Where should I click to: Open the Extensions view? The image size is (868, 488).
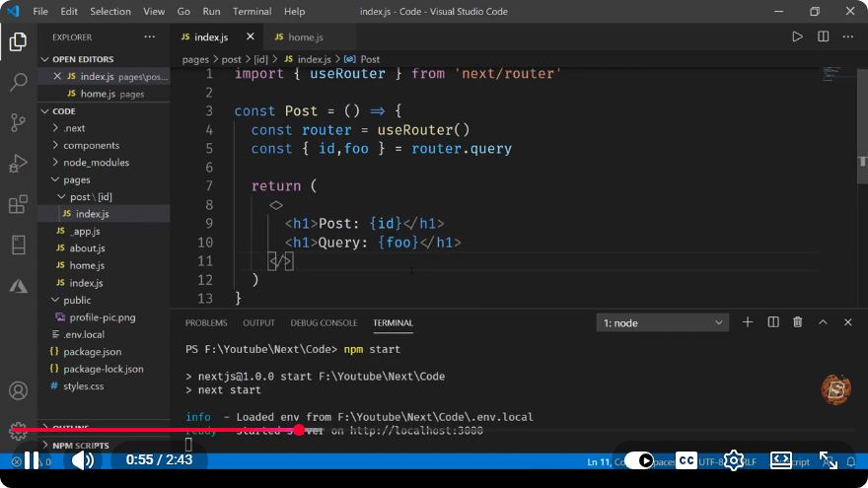(19, 204)
